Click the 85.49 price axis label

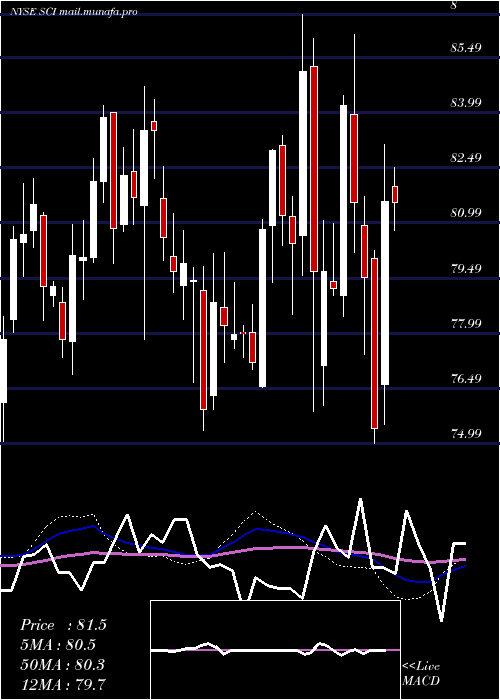[466, 47]
